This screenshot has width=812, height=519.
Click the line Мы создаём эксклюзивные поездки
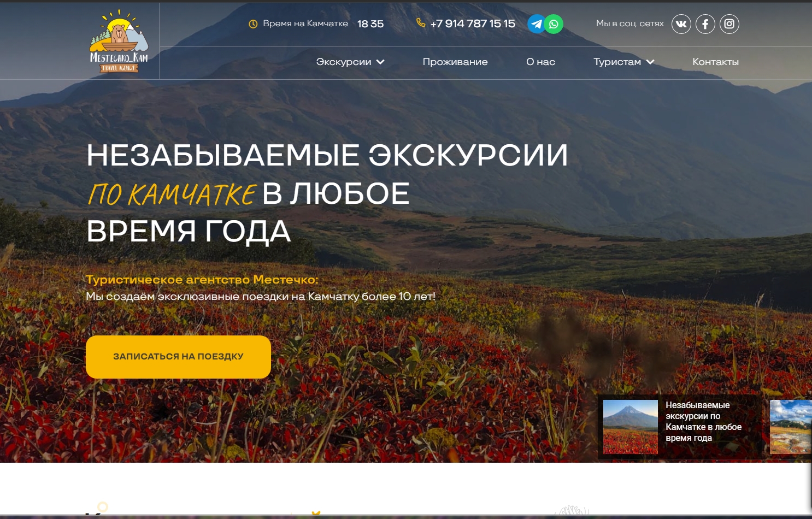click(261, 297)
